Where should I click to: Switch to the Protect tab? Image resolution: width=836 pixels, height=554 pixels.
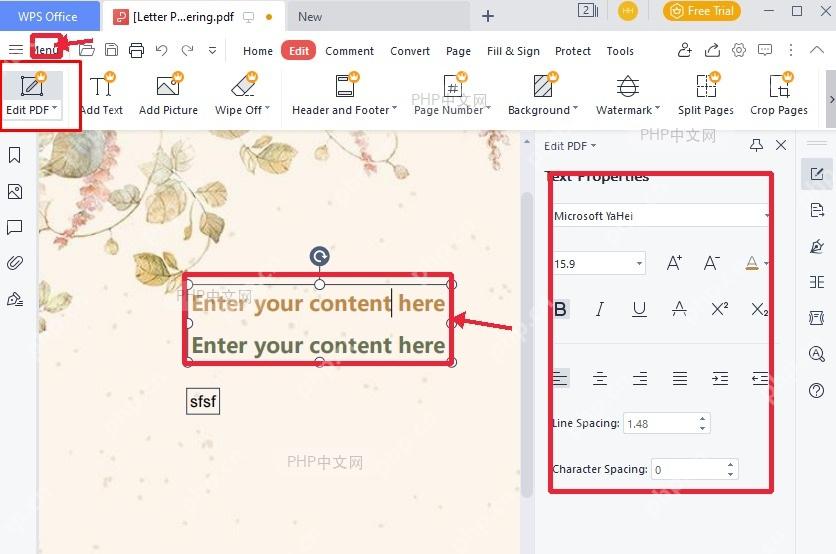[573, 51]
